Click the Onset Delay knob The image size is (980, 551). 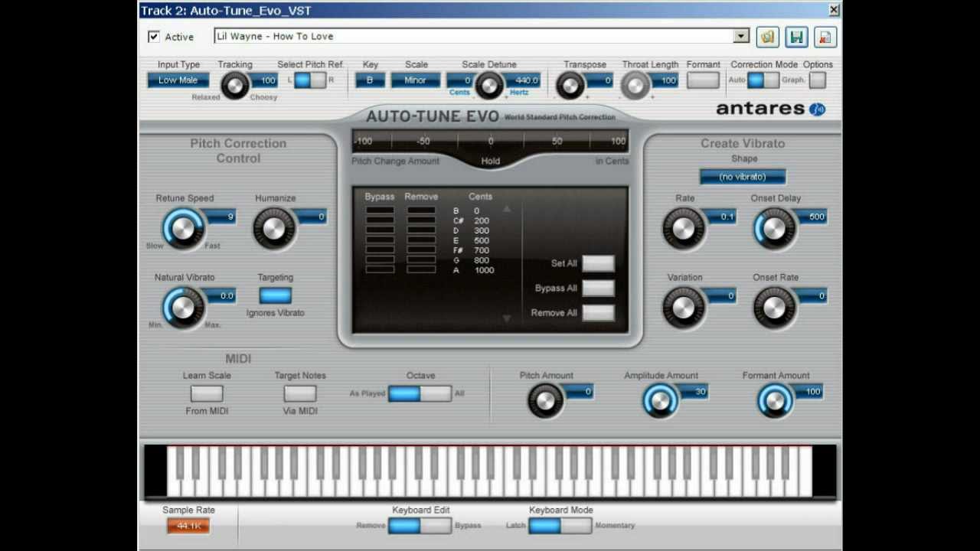tap(774, 228)
